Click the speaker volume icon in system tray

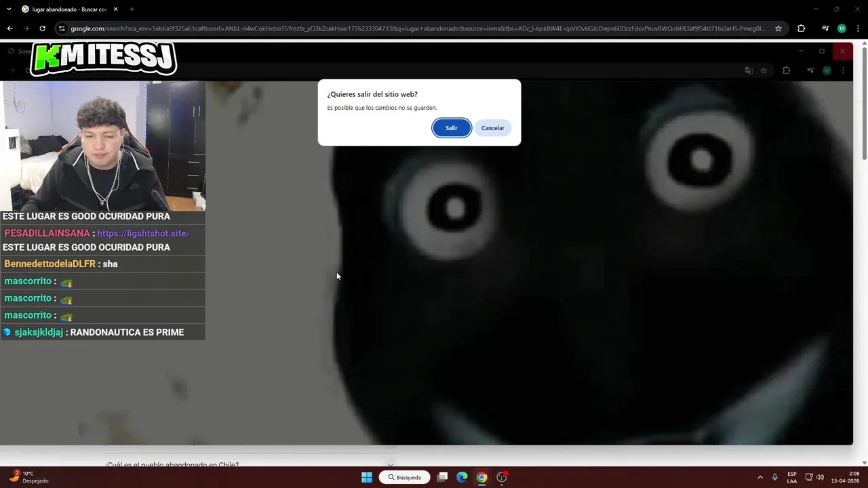[x=820, y=477]
